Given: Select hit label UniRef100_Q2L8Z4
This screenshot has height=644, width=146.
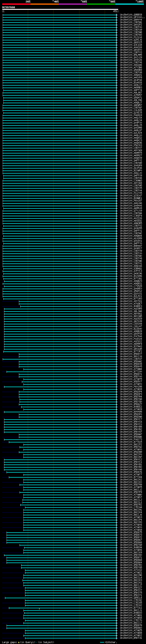Looking at the screenshot, I should 131,133.
